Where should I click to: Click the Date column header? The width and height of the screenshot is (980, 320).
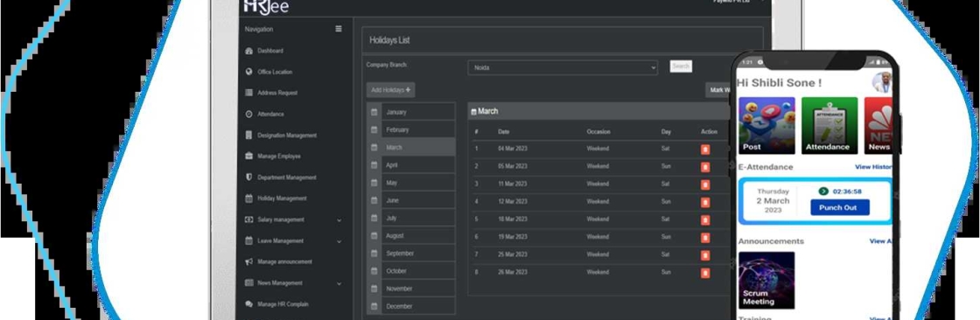coord(504,132)
